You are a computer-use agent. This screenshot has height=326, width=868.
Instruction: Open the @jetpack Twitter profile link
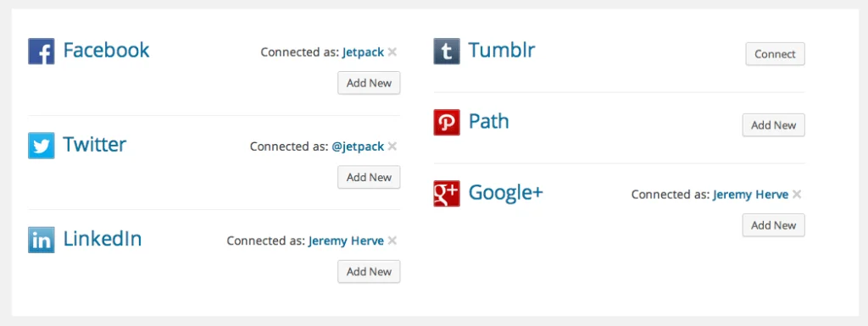coord(358,146)
